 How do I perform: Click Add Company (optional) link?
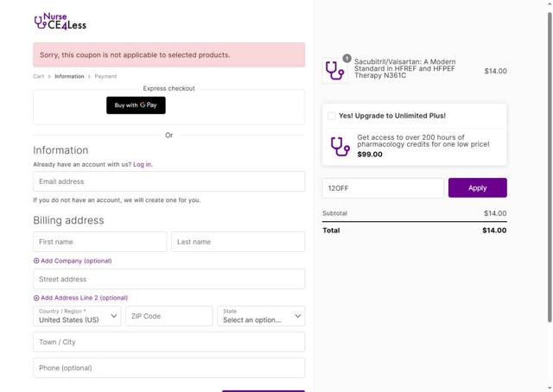click(76, 261)
